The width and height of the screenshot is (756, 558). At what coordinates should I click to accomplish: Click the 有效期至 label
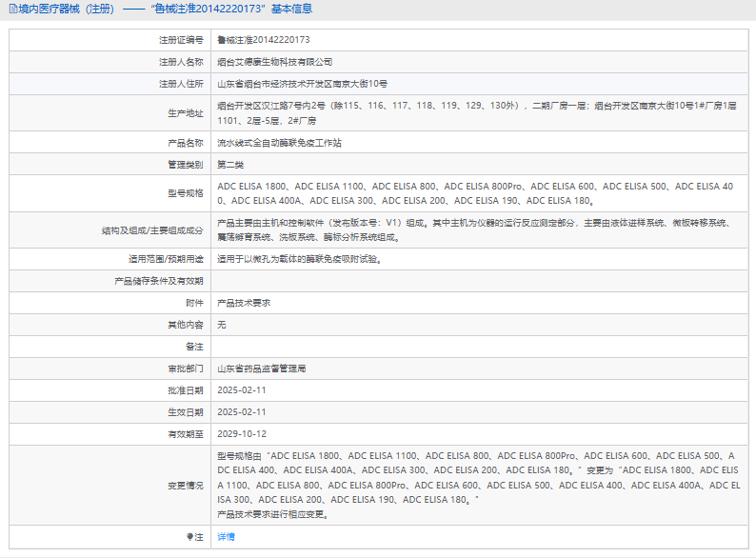pyautogui.click(x=186, y=434)
